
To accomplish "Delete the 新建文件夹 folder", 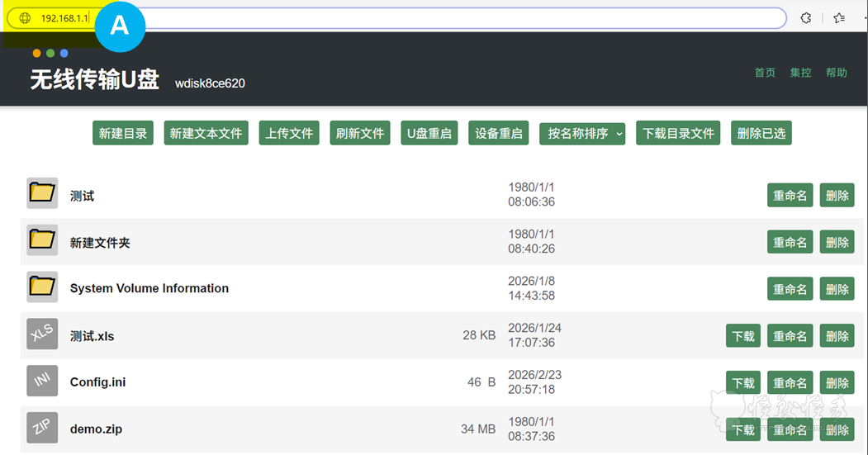I will 837,242.
